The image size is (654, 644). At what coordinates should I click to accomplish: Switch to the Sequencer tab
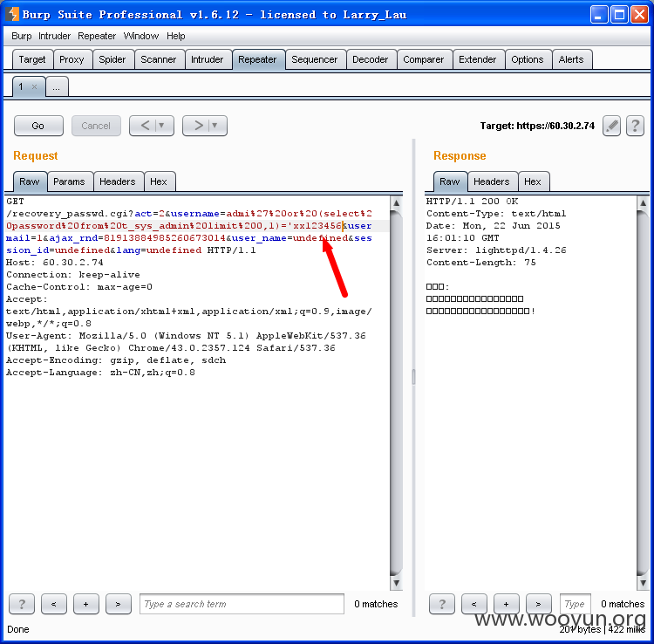coord(315,59)
